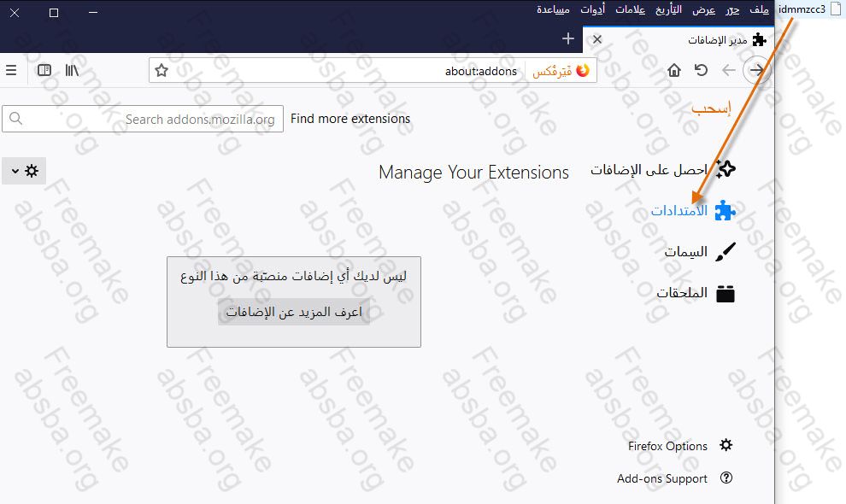Open the مساعدة (Help) menu
Image resolution: width=846 pixels, height=504 pixels.
[x=553, y=9]
